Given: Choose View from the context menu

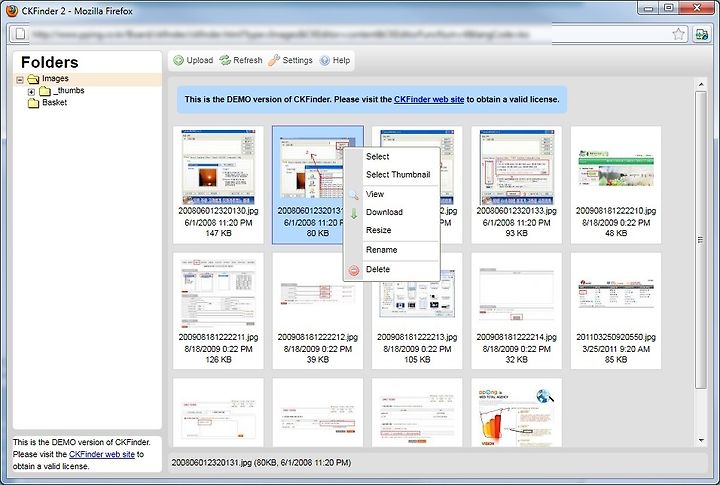Looking at the screenshot, I should pos(375,194).
